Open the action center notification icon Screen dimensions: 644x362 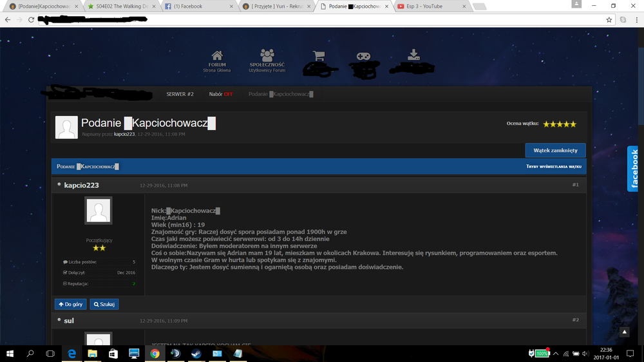(x=630, y=354)
